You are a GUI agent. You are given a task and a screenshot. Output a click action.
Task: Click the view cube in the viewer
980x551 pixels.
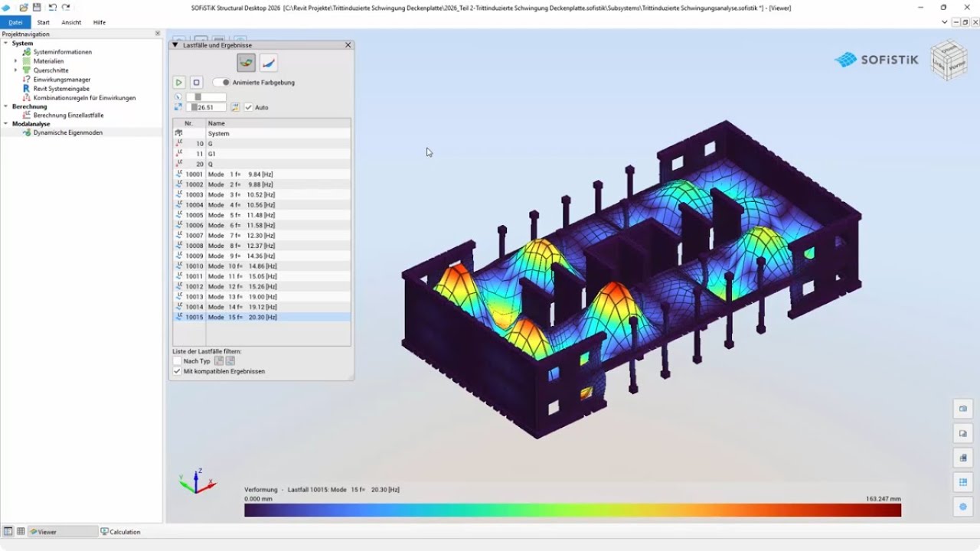[x=949, y=60]
